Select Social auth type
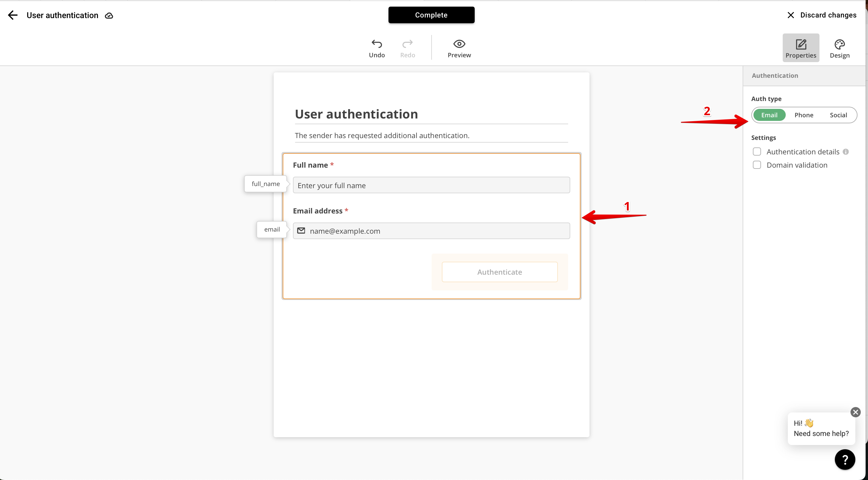Image resolution: width=868 pixels, height=480 pixels. [x=838, y=115]
